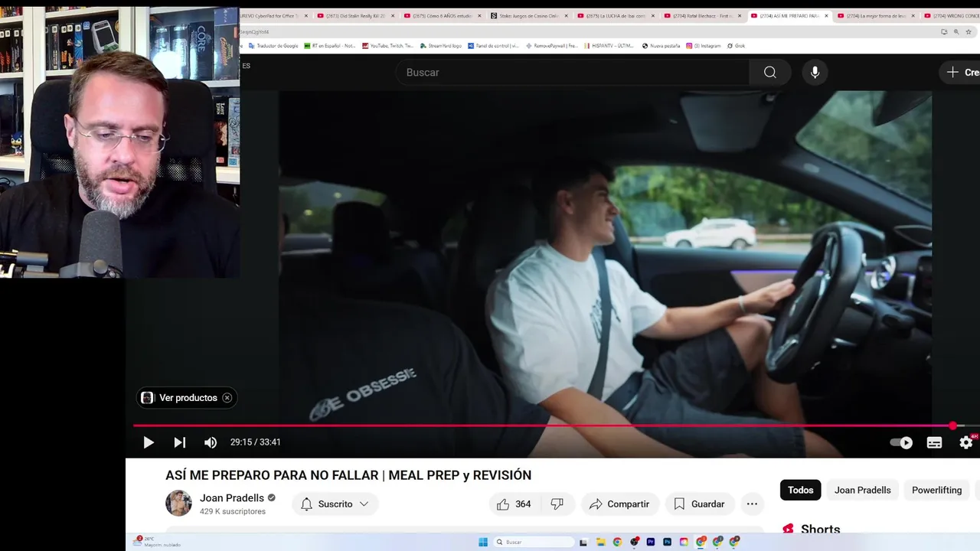Click the 29:15 / 33:41 time display
980x551 pixels.
256,442
